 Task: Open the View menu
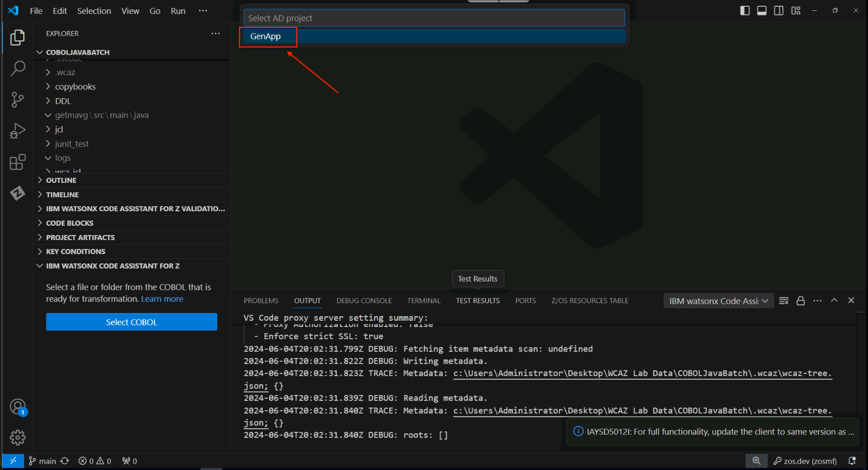(130, 11)
